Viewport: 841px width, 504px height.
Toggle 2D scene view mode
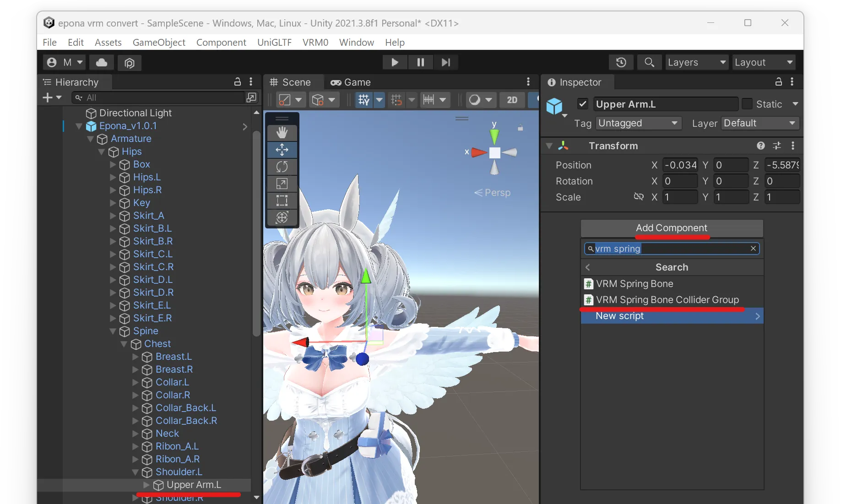click(512, 100)
